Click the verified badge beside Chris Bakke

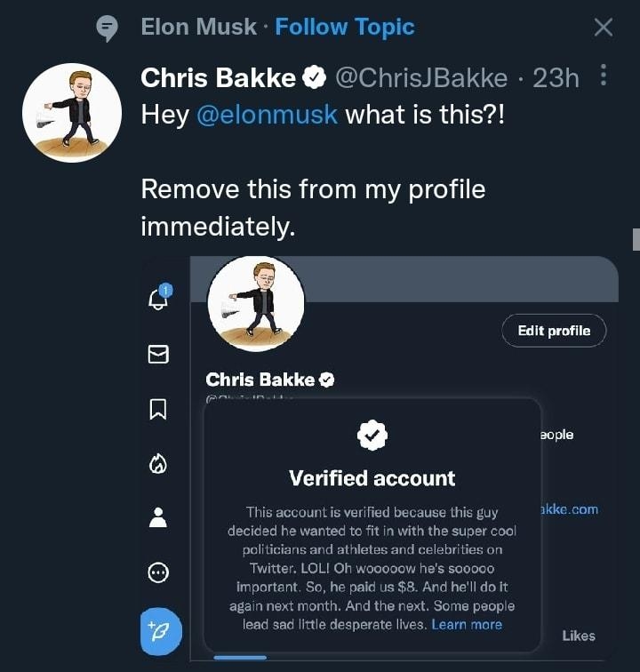[315, 78]
